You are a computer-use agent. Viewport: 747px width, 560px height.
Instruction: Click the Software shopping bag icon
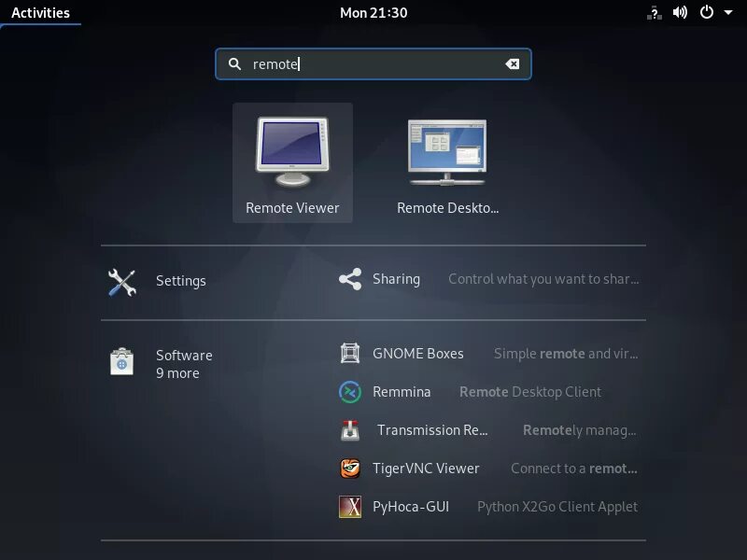pyautogui.click(x=122, y=361)
